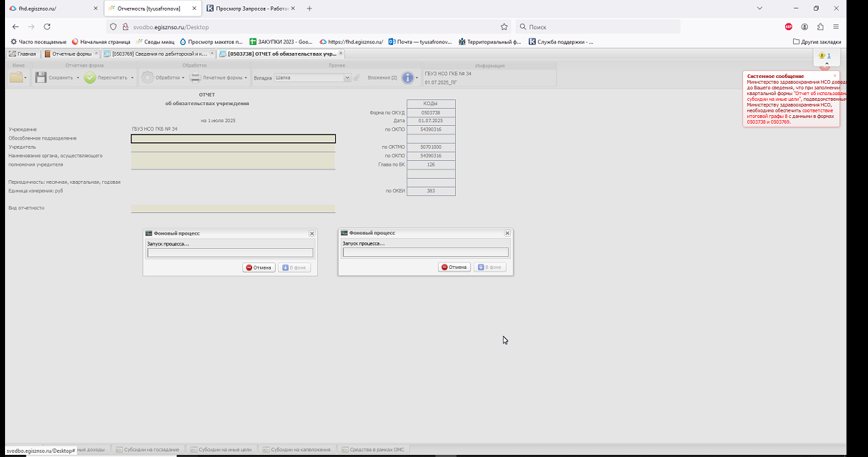Click the Вложения [2] button
The image size is (868, 457).
coord(382,77)
